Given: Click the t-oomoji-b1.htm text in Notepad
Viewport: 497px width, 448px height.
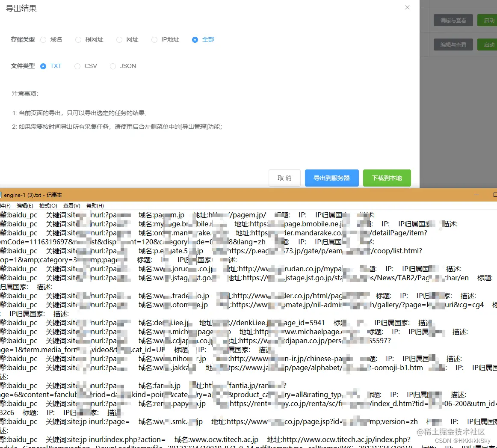Looking at the screenshot, I should pos(396,368).
